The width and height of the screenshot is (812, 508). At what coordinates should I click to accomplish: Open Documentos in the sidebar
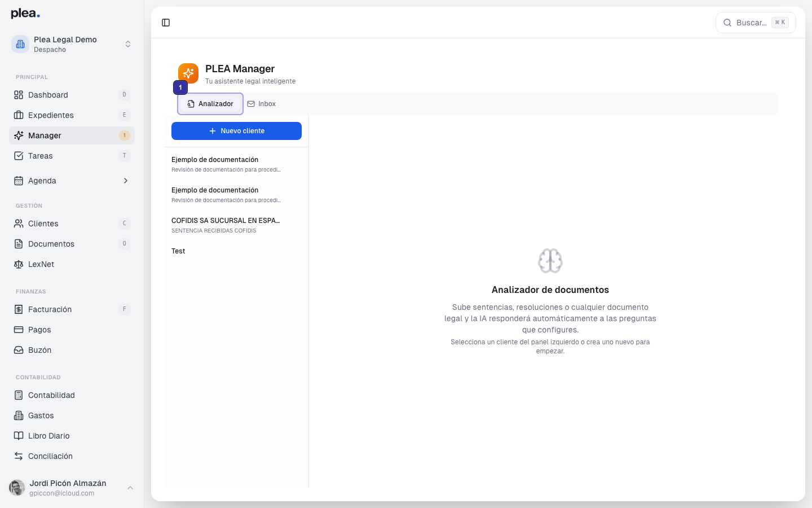click(x=72, y=244)
